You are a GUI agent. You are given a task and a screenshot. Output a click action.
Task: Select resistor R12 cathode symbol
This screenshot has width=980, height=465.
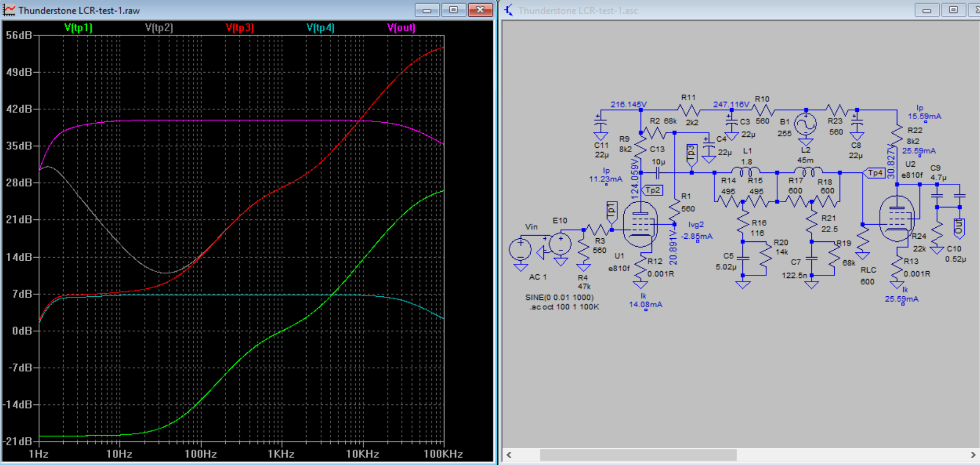click(x=640, y=266)
